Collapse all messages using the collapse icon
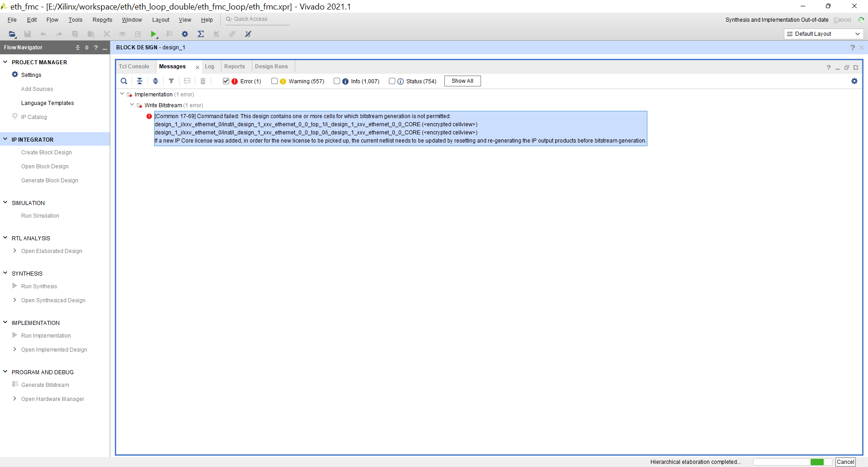 (140, 81)
